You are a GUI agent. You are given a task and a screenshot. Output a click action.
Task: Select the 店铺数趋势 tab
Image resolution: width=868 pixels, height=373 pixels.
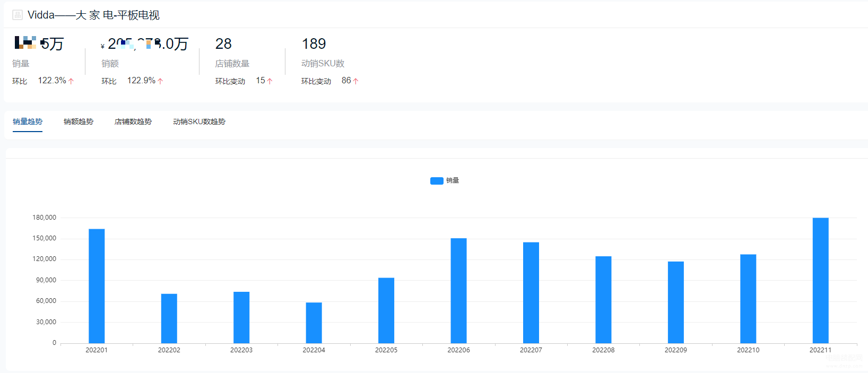pos(133,122)
